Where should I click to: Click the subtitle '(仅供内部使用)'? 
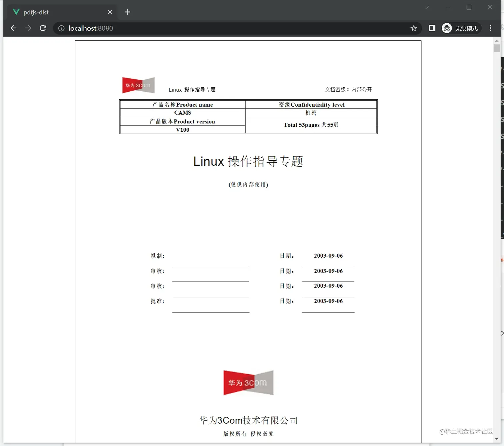click(x=248, y=184)
